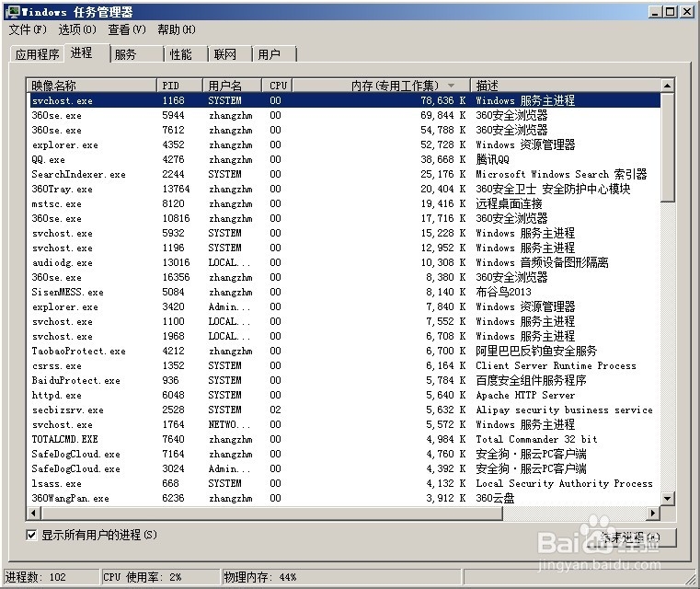Click the 腾讯QQ description cell
The image size is (700, 589).
(492, 159)
